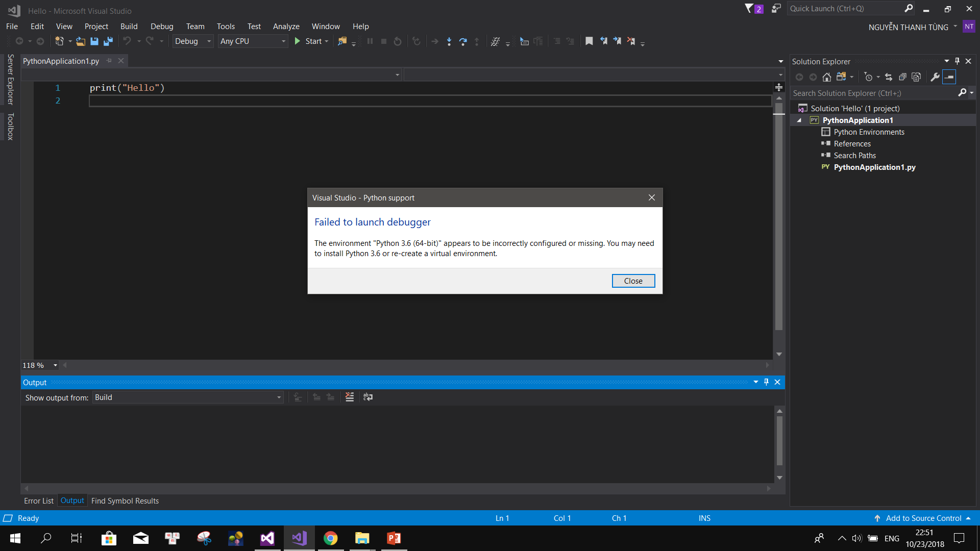Screen dimensions: 980x551
Task: Open the Project menu
Action: 96,27
